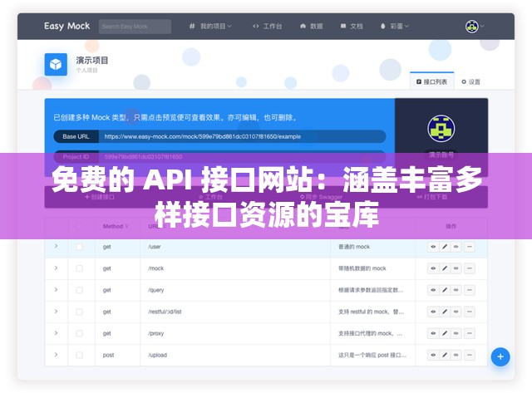This screenshot has height=393, width=532.
Task: Click the blue project cube icon
Action: click(56, 65)
